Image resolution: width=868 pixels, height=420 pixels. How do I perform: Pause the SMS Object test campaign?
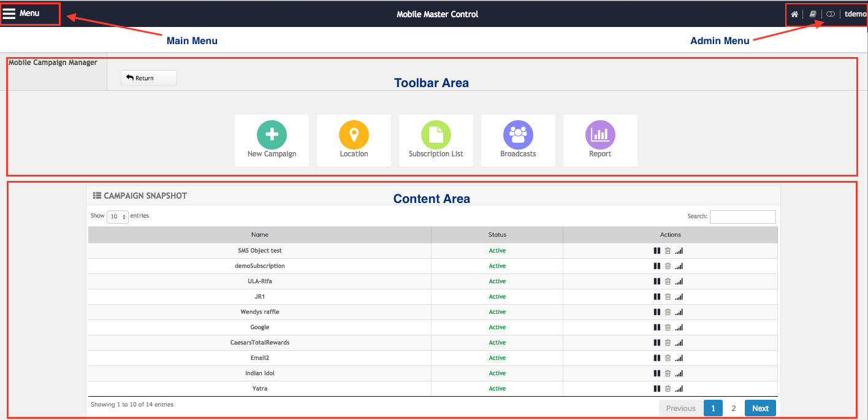(x=657, y=251)
